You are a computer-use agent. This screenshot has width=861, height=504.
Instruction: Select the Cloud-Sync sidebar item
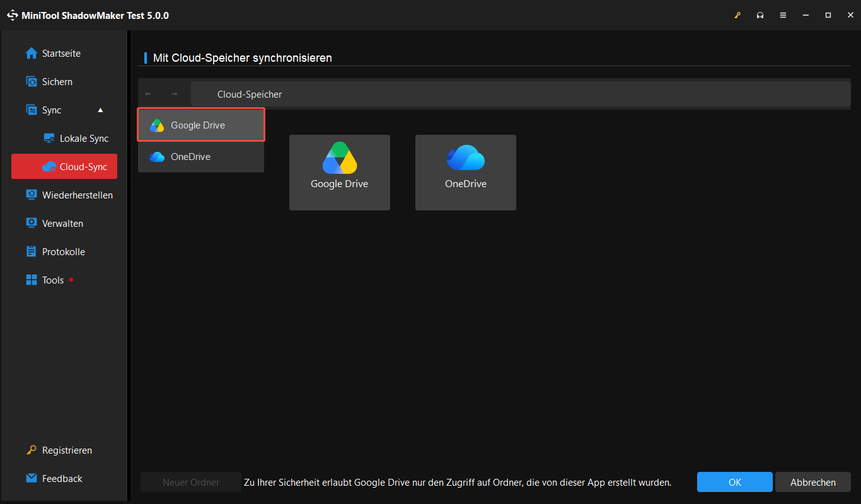click(x=64, y=166)
